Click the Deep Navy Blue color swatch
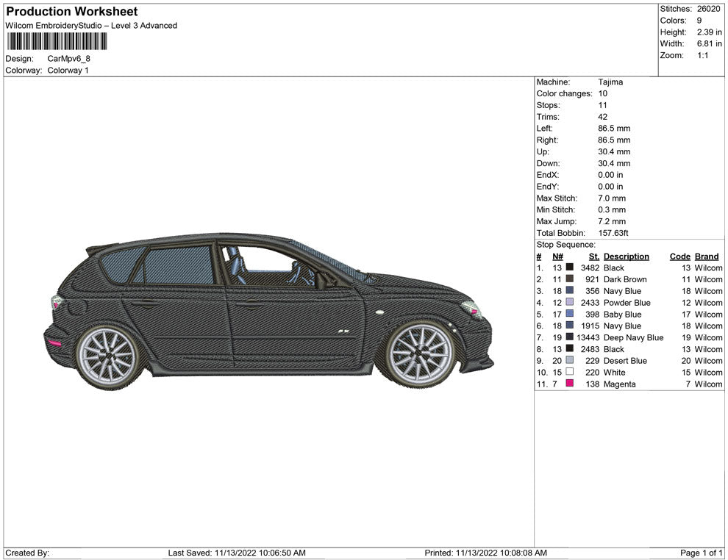The height and width of the screenshot is (560, 728). (x=569, y=337)
